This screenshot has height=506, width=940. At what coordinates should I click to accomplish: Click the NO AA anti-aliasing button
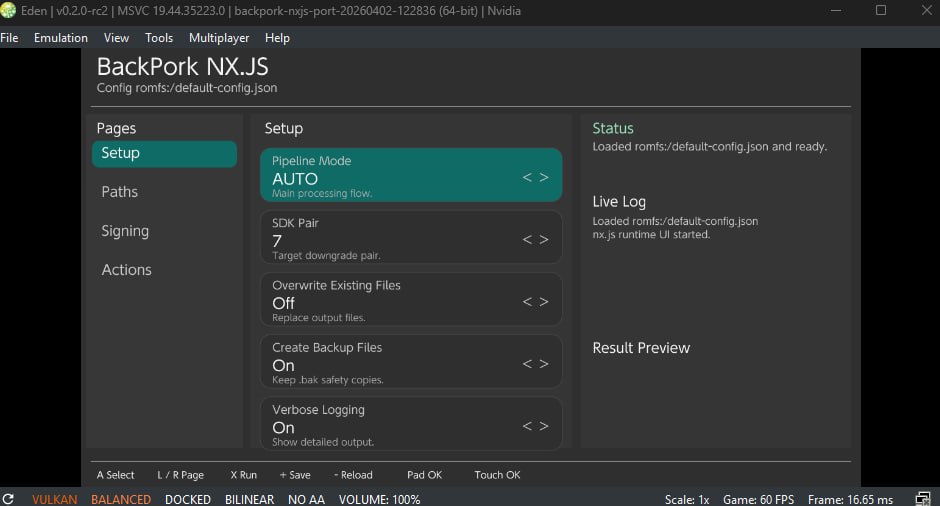coord(306,499)
